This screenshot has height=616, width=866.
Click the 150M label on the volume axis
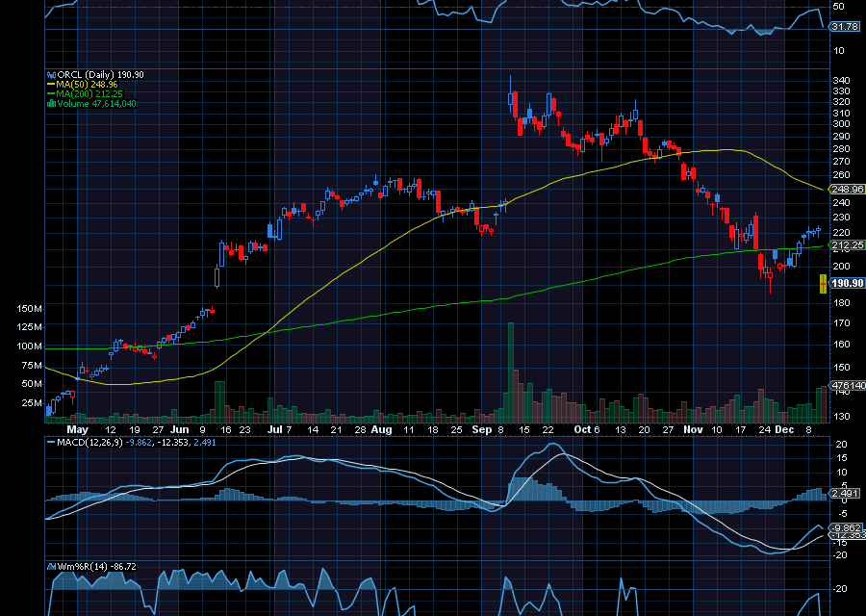pos(31,308)
